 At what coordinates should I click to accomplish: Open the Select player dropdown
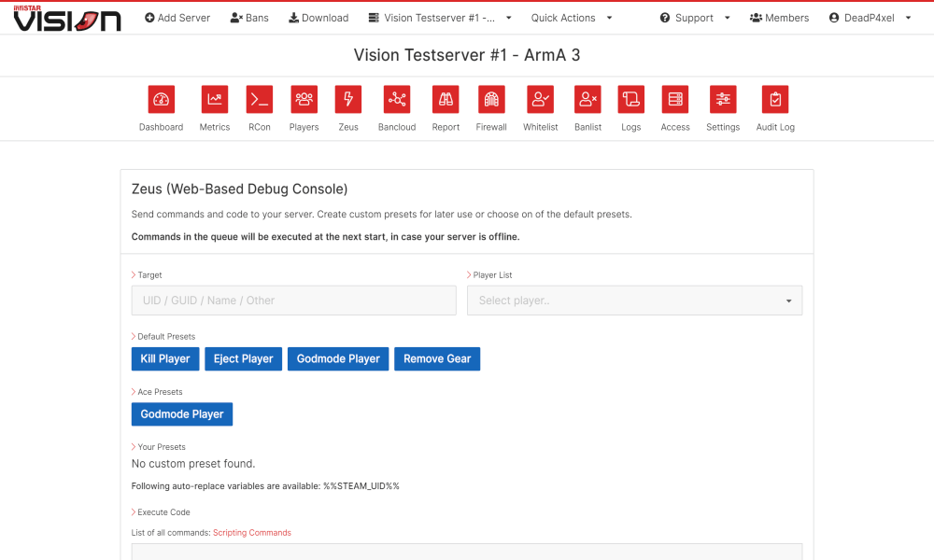[x=634, y=301]
